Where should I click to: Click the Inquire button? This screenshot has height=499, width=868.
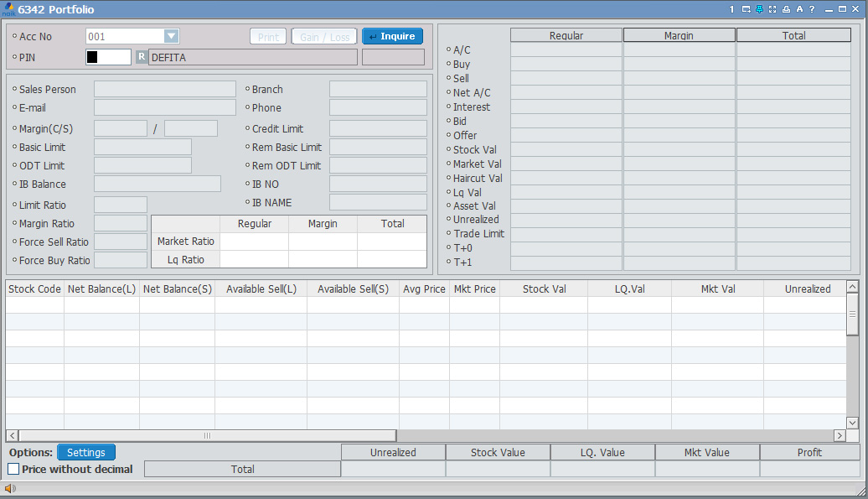click(392, 37)
